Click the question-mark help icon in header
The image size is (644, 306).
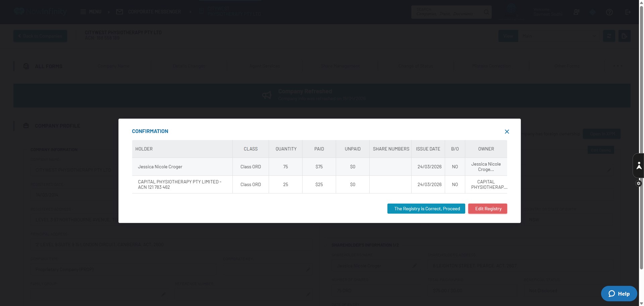point(609,12)
